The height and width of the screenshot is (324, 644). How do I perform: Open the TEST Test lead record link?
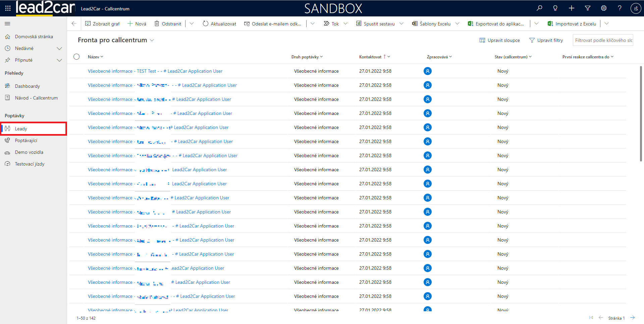[x=155, y=71]
